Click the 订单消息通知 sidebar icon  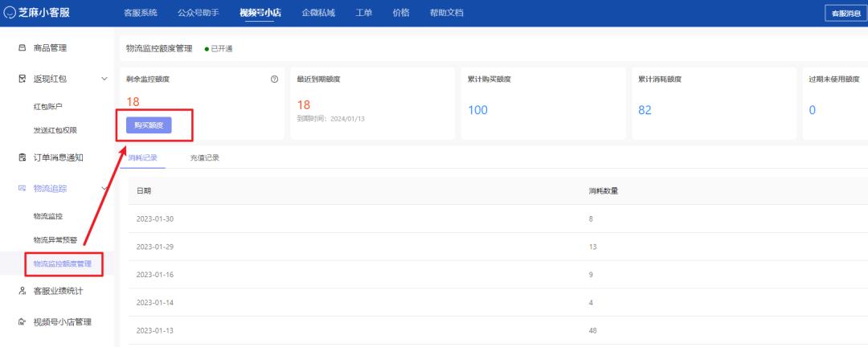coord(22,157)
